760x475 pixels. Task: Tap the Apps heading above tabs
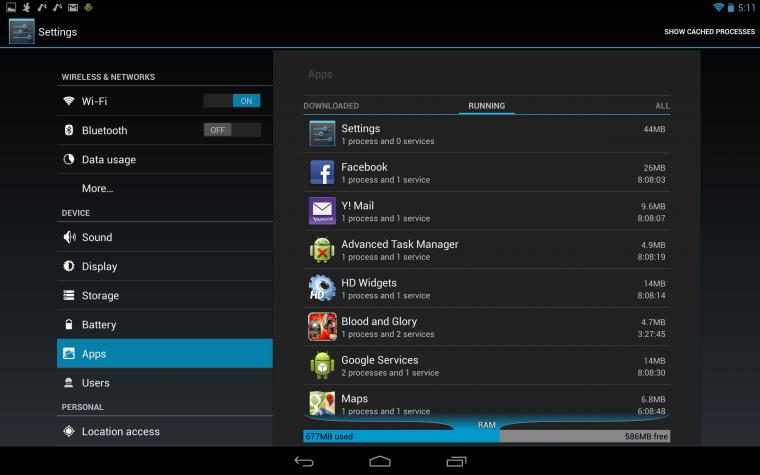(x=320, y=75)
